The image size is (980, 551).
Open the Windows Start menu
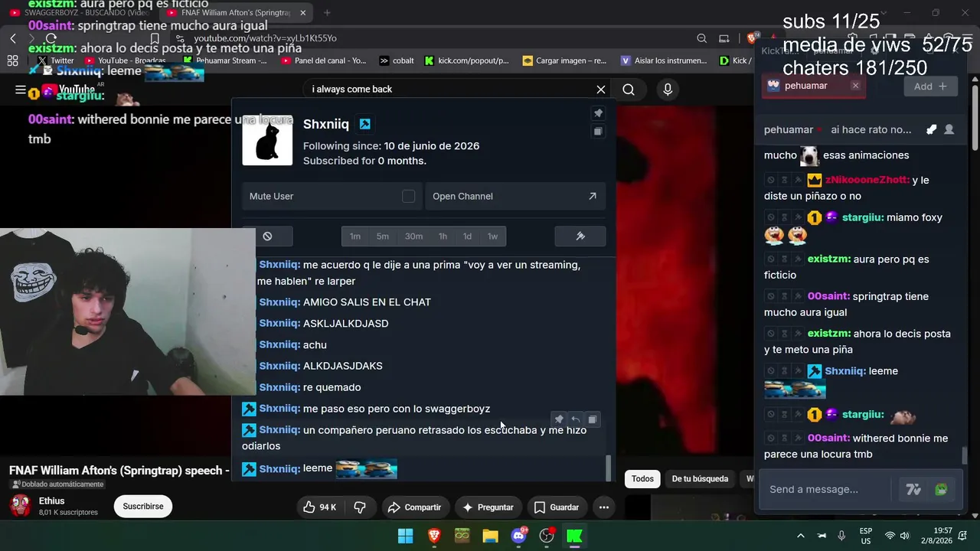(406, 536)
